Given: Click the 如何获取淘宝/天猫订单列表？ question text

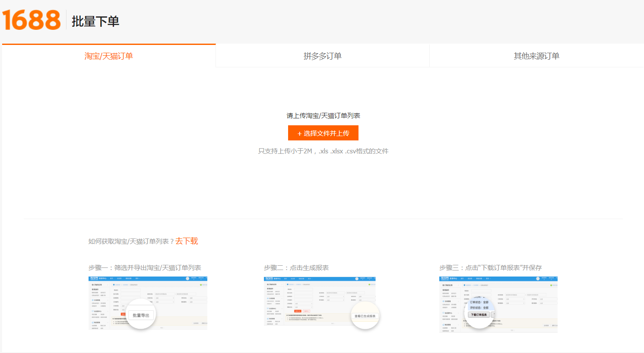Looking at the screenshot, I should 131,242.
